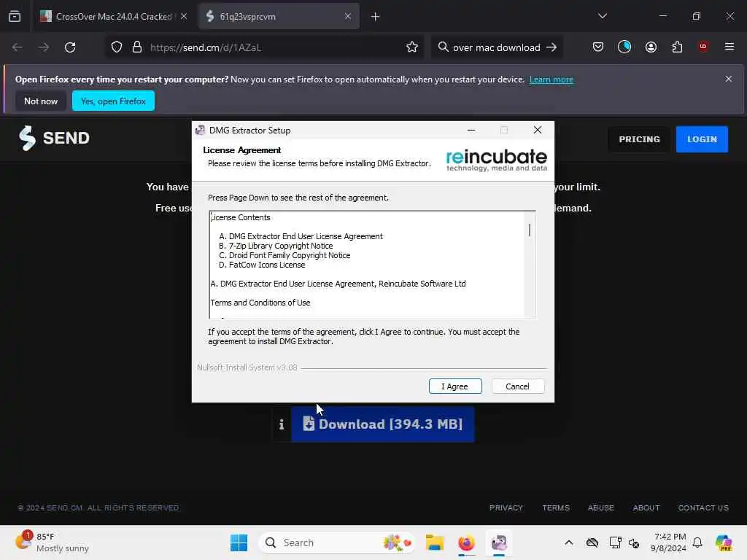
Task: Open the ABOUT footer link
Action: [x=646, y=507]
